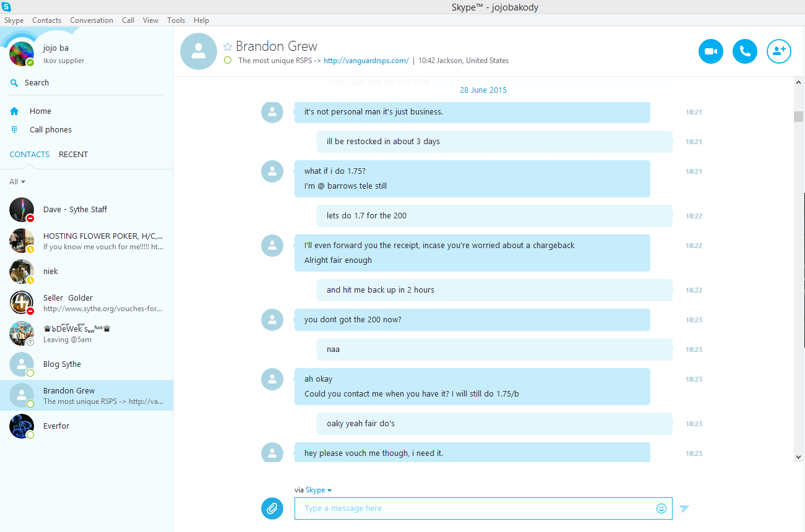Open the Help menu
The width and height of the screenshot is (805, 532).
(x=201, y=20)
